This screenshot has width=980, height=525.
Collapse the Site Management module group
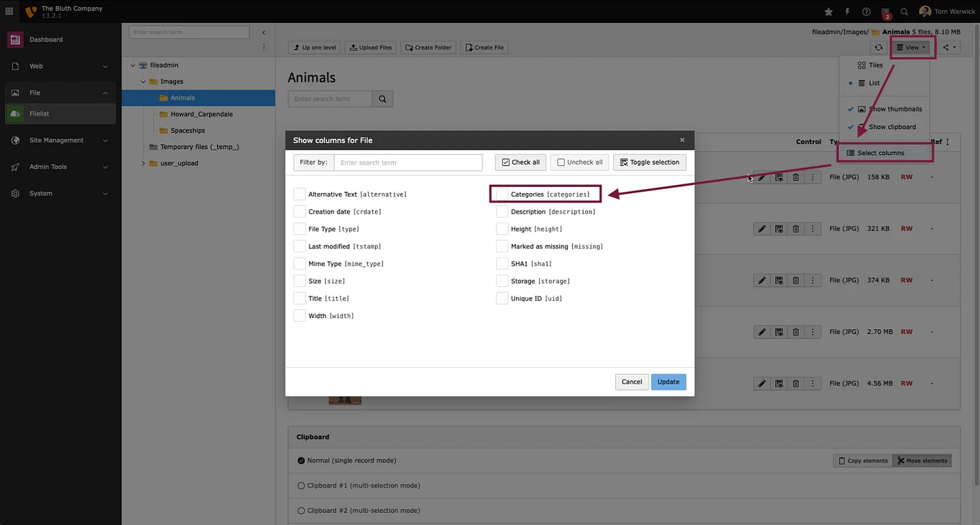tap(105, 141)
